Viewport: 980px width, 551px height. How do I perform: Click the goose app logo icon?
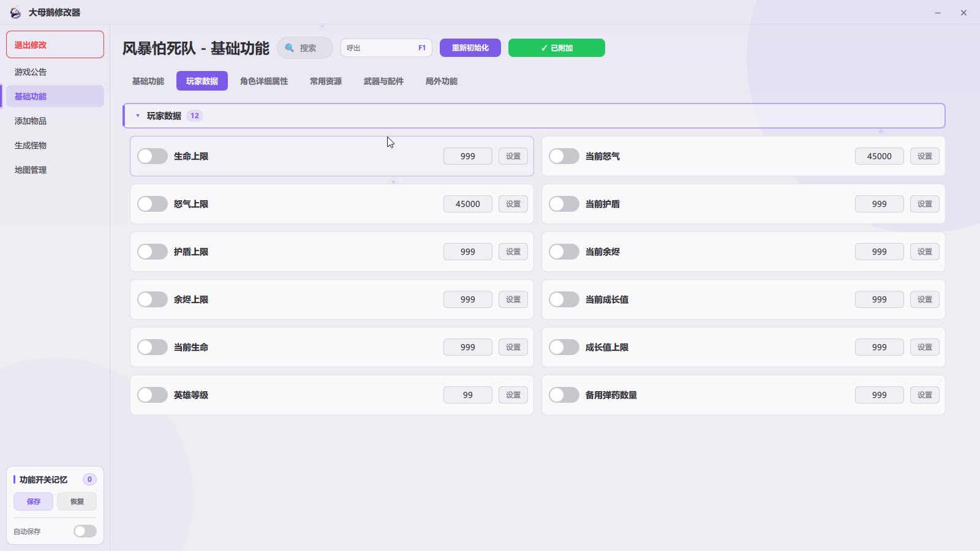(15, 12)
